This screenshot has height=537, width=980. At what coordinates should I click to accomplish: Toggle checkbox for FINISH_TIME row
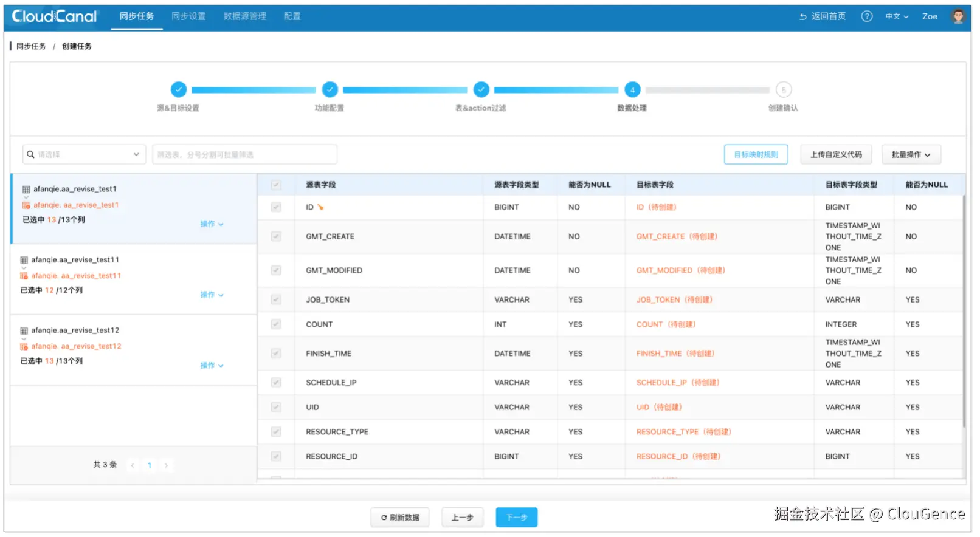tap(276, 354)
